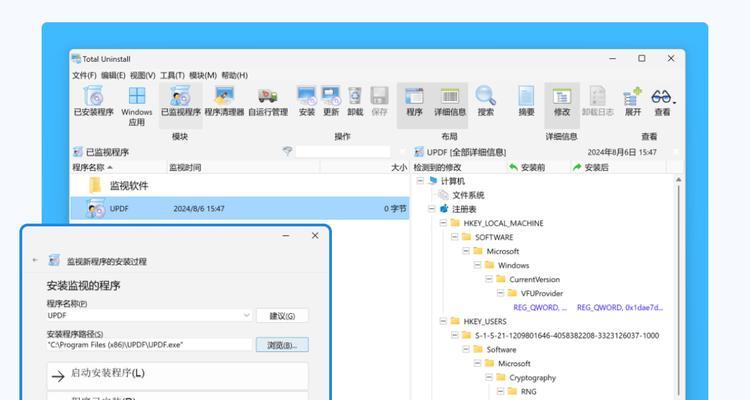Open the 编辑(E) menu

113,75
